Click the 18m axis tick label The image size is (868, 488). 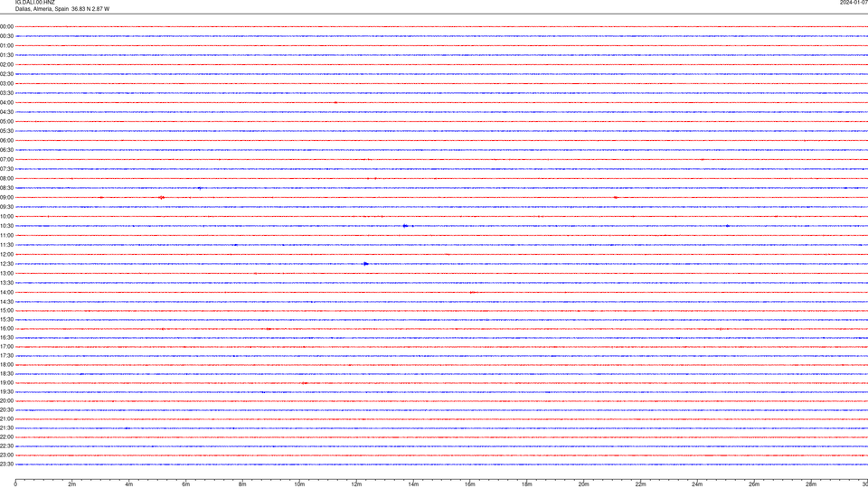click(x=527, y=484)
